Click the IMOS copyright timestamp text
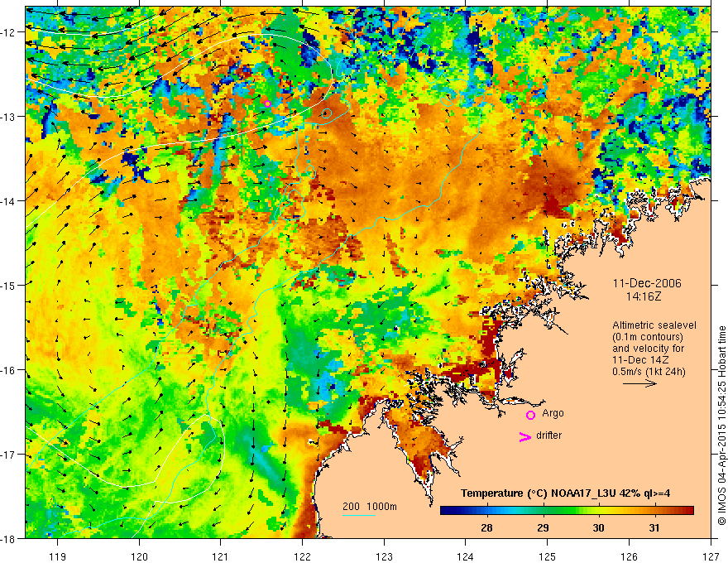The image size is (728, 563). (x=721, y=426)
